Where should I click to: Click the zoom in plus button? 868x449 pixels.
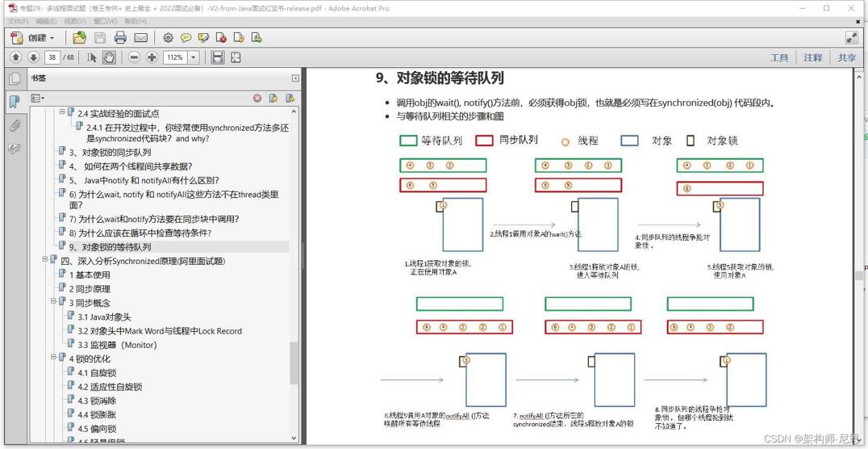tap(152, 57)
